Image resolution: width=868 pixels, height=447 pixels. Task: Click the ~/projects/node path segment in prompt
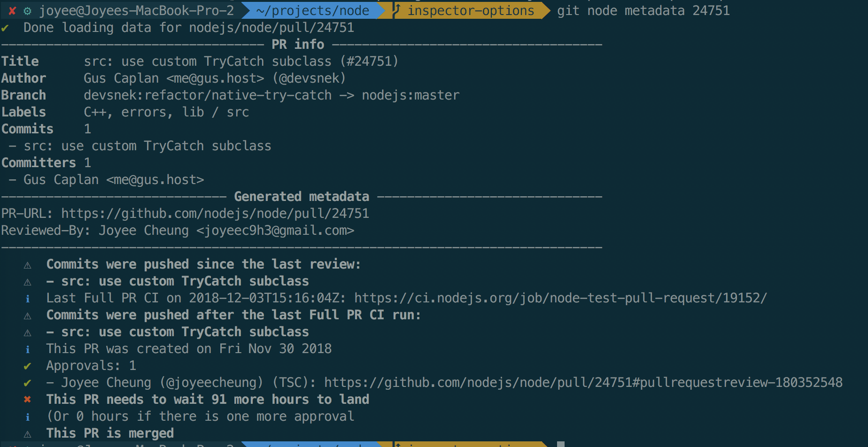(x=312, y=10)
